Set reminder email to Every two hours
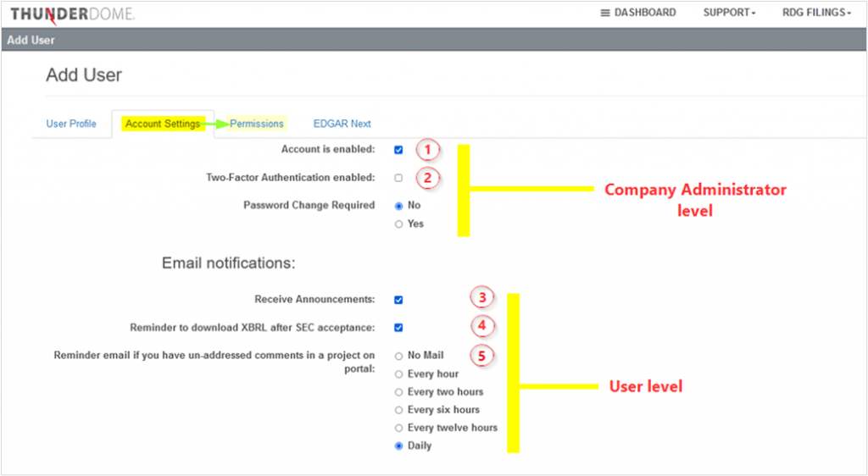 tap(399, 392)
